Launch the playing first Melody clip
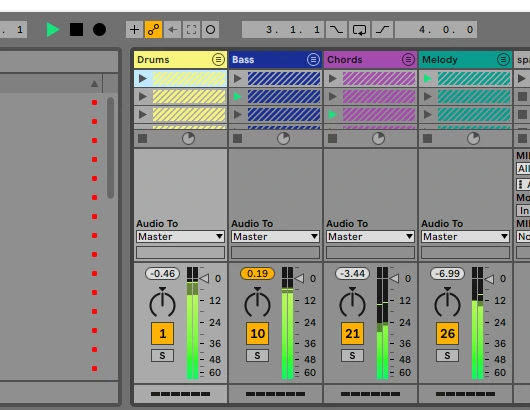This screenshot has height=410, width=530. 428,78
